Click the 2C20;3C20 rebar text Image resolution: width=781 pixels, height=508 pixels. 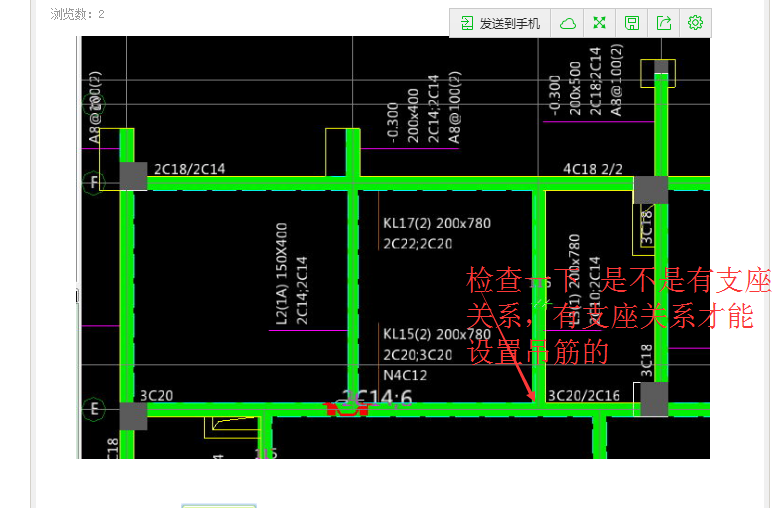coord(417,355)
